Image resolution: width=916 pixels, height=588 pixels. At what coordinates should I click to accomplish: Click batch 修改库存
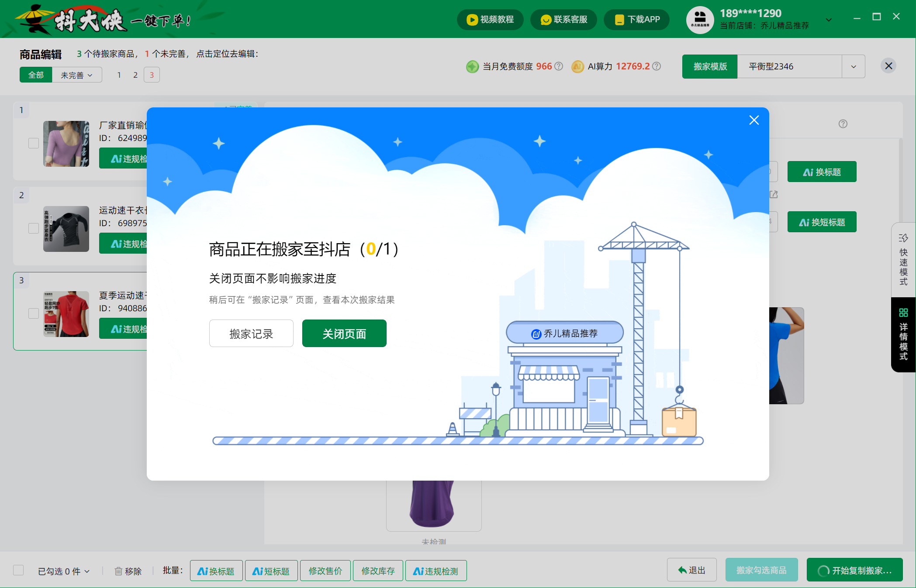[x=378, y=571]
